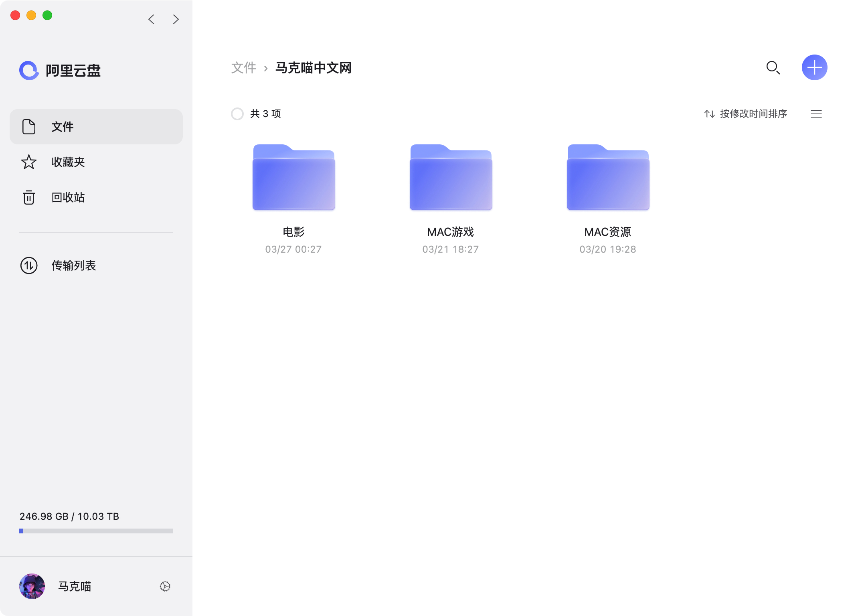Go forward with the right arrow
Viewport: 866px width, 616px height.
[x=176, y=19]
